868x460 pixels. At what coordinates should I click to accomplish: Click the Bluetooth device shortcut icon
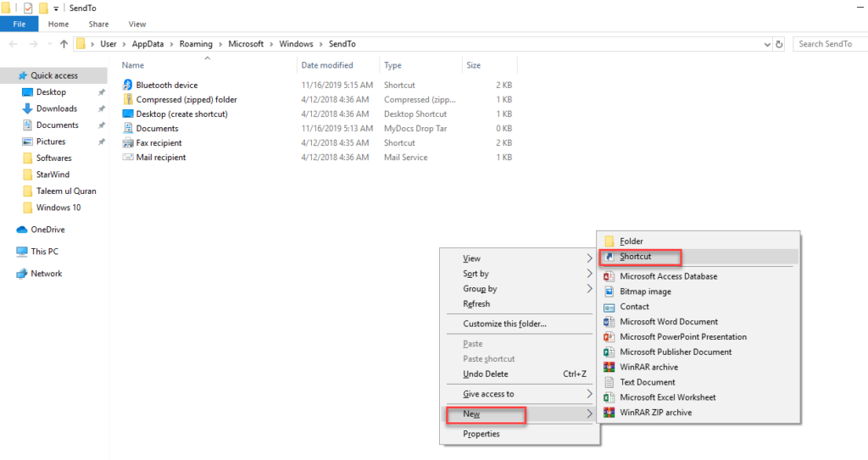[128, 85]
